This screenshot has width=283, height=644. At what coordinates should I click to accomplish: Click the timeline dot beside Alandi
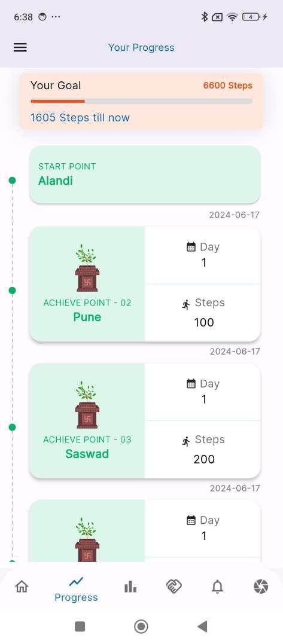(13, 181)
